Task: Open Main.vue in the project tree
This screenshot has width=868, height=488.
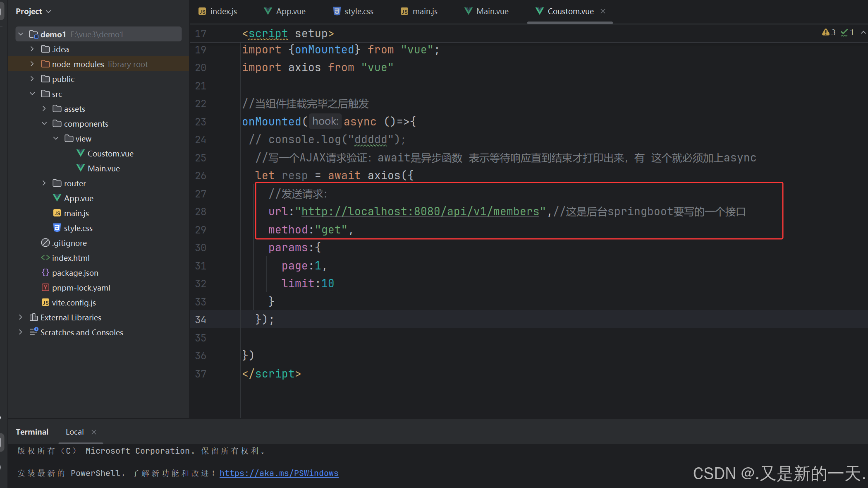Action: point(104,168)
